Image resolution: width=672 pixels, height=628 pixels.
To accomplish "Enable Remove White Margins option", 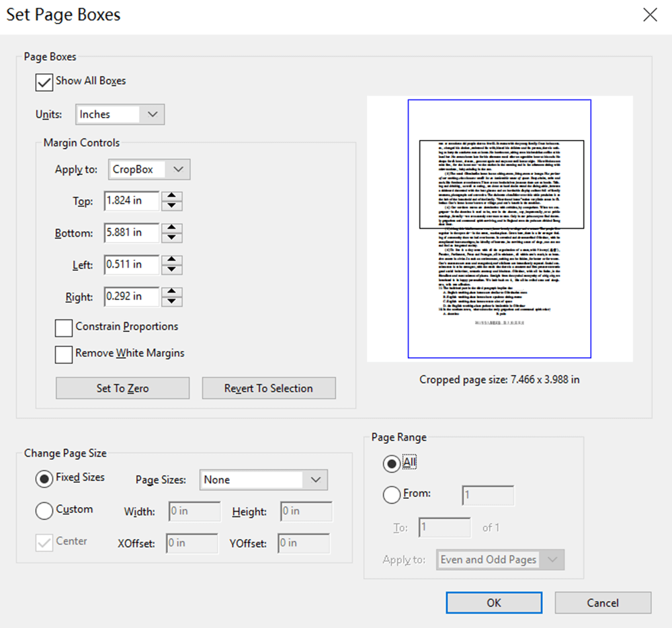I will (x=64, y=354).
